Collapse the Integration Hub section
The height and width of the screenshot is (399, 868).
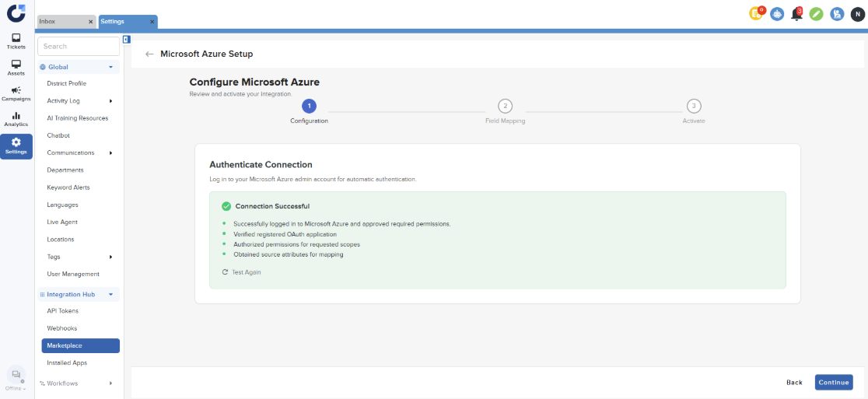pyautogui.click(x=111, y=295)
